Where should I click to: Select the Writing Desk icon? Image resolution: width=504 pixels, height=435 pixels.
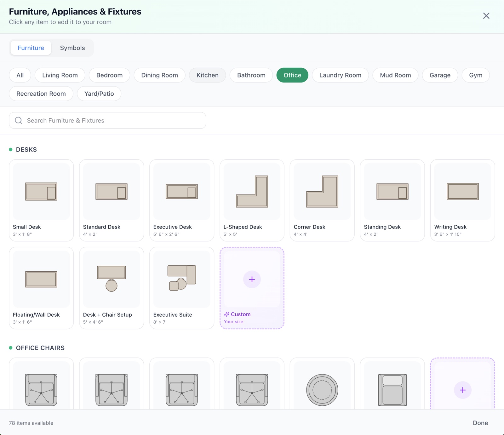(x=463, y=191)
